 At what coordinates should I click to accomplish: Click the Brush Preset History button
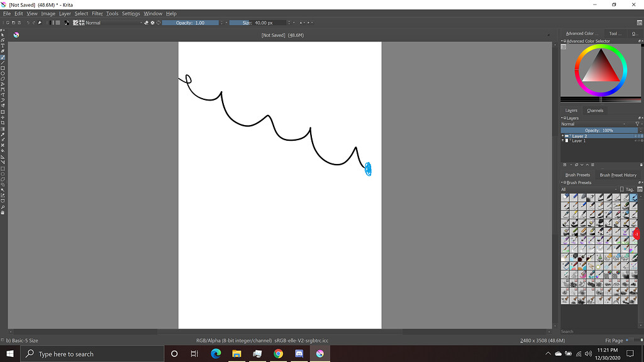617,175
